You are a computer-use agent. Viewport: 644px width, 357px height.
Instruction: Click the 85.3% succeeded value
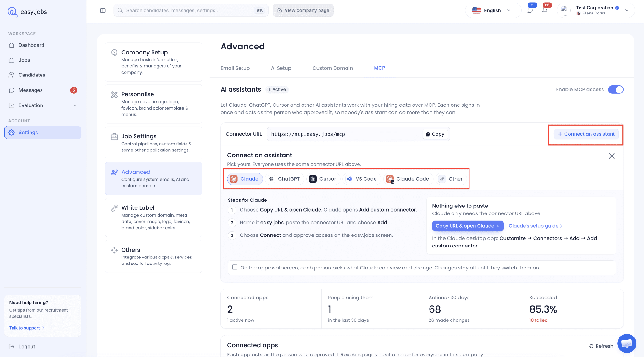tap(543, 309)
